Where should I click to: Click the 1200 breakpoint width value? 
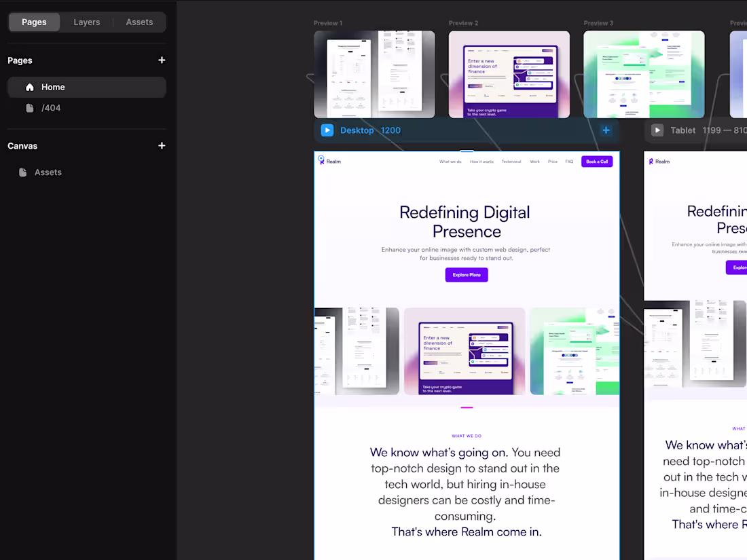390,130
